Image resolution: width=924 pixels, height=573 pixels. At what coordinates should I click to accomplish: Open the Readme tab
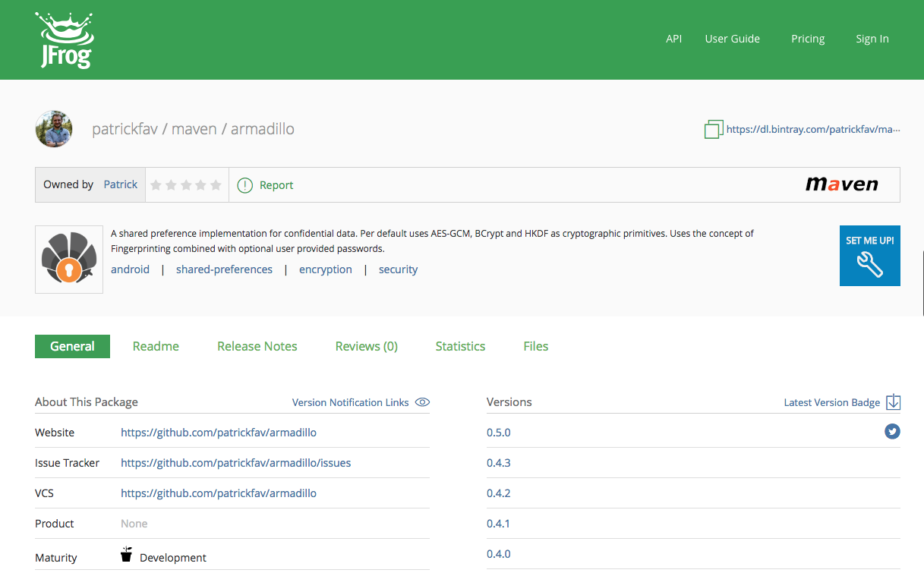coord(156,346)
